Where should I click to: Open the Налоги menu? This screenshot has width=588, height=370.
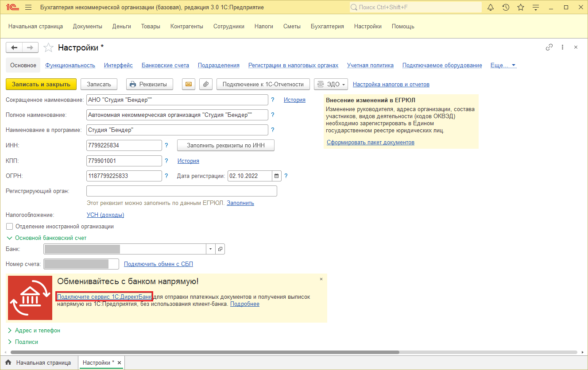click(x=264, y=27)
